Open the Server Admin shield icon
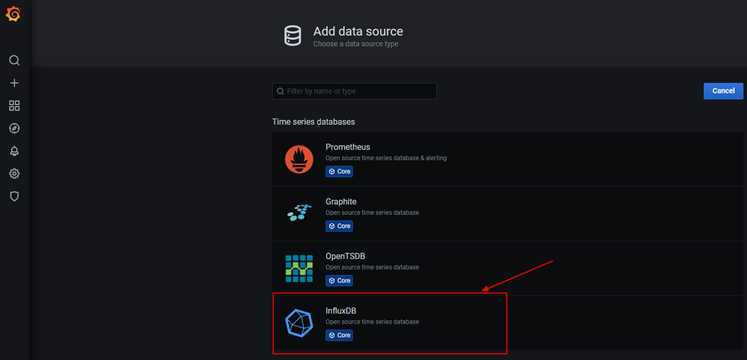The height and width of the screenshot is (360, 747). pos(14,196)
